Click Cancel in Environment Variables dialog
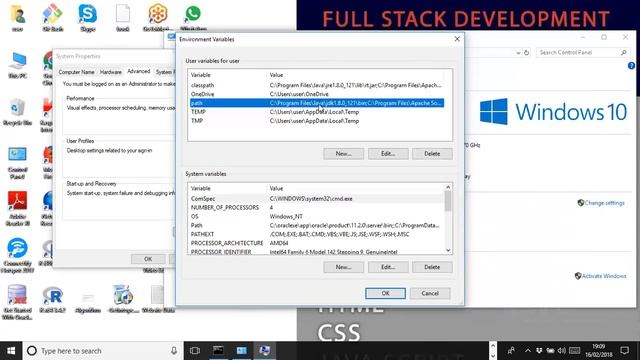Viewport: 640px width, 360px height. point(430,293)
